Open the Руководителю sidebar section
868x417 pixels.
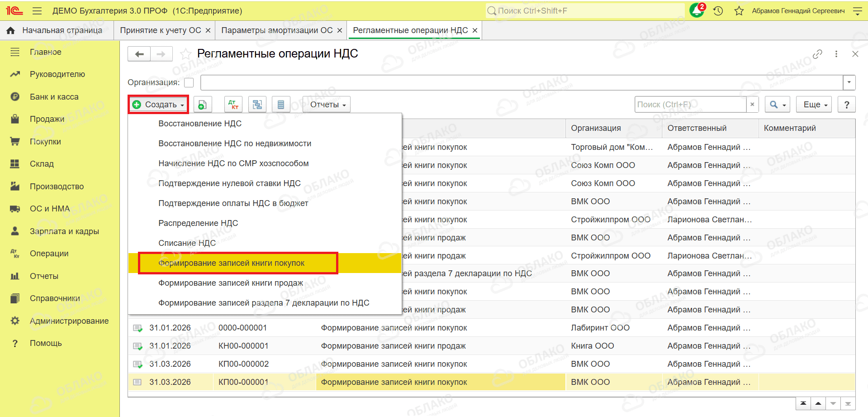[x=57, y=74]
